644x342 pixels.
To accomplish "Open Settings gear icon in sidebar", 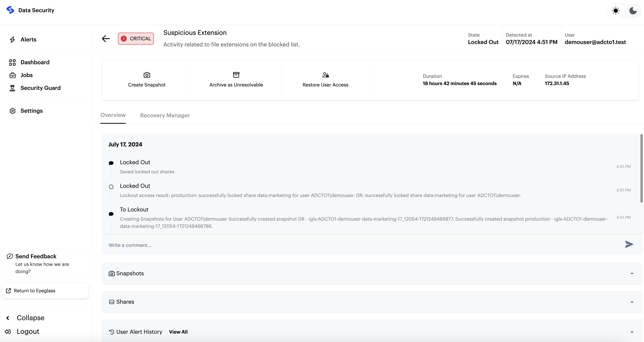I will (x=13, y=111).
